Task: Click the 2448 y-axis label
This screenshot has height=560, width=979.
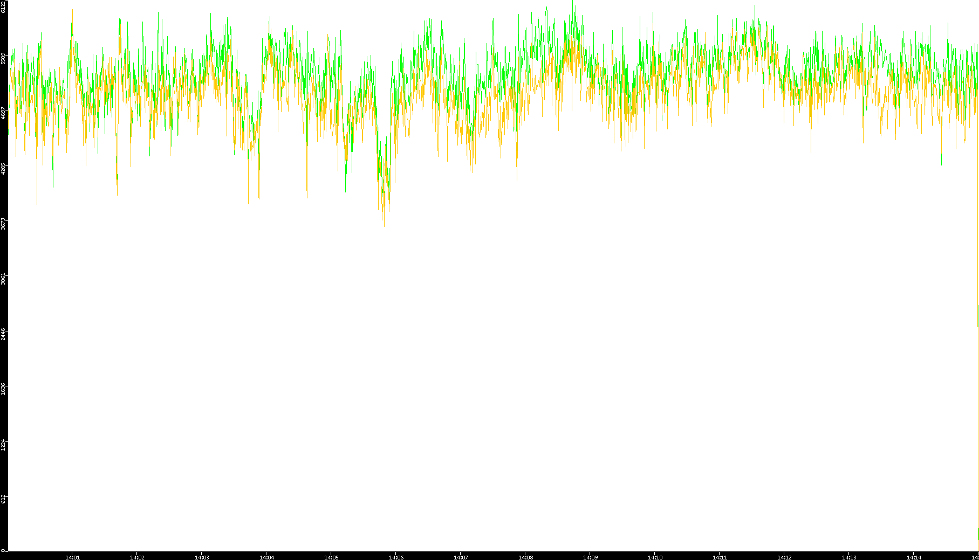Action: click(4, 334)
